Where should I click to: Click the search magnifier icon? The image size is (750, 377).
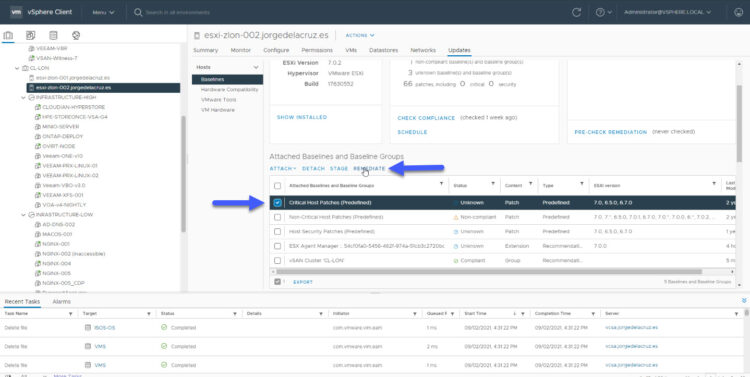pyautogui.click(x=138, y=12)
